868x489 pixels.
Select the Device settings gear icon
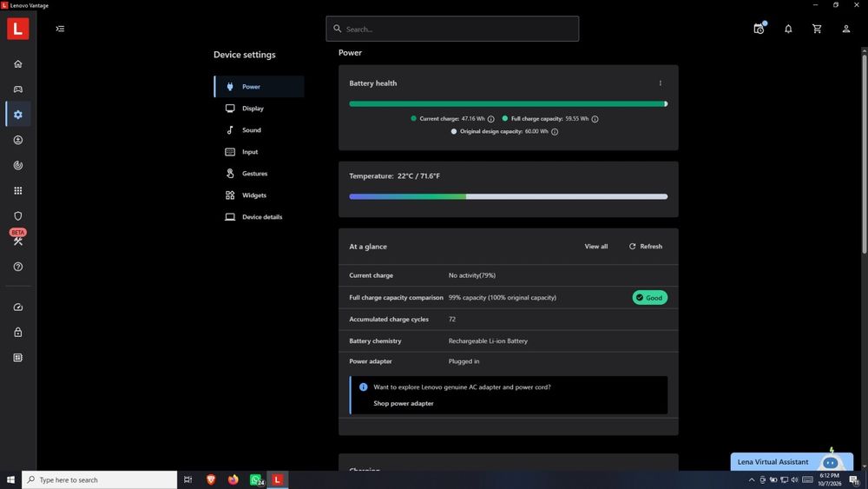point(17,115)
